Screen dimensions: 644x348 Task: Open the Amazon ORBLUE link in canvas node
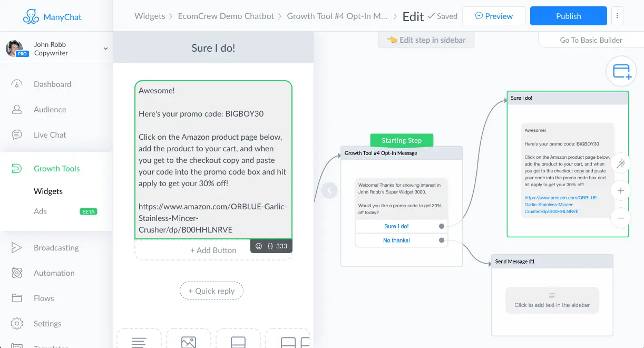coord(561,205)
